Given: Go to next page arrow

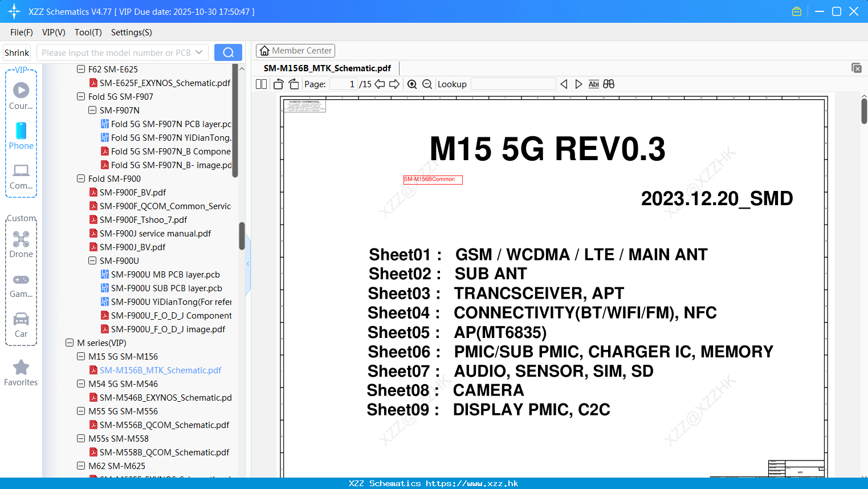Looking at the screenshot, I should [x=394, y=84].
